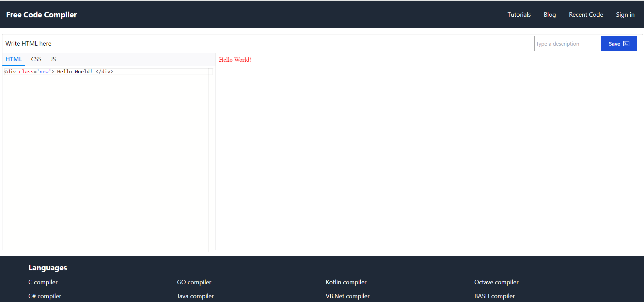Switch to the HTML tab
Screen dimensions: 644x302
pyautogui.click(x=14, y=59)
